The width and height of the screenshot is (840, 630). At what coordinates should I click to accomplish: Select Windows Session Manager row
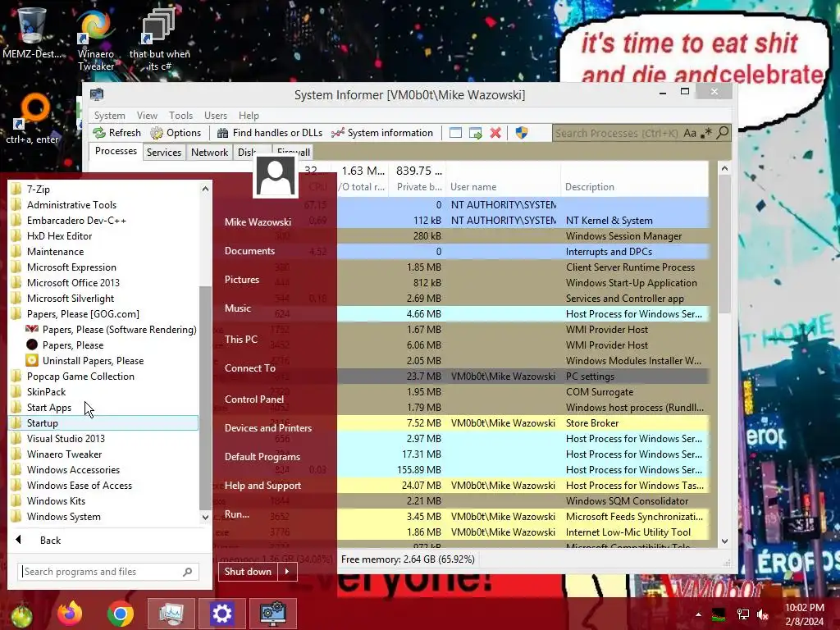[523, 235]
